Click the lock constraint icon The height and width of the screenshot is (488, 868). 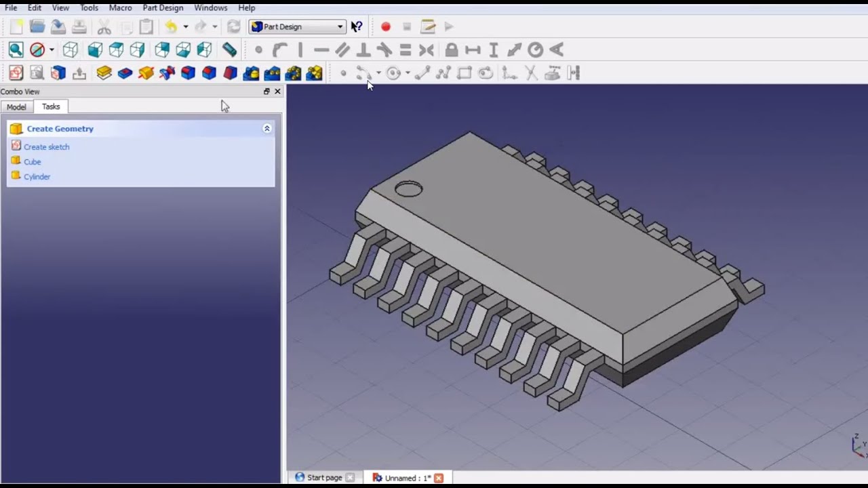pos(452,49)
